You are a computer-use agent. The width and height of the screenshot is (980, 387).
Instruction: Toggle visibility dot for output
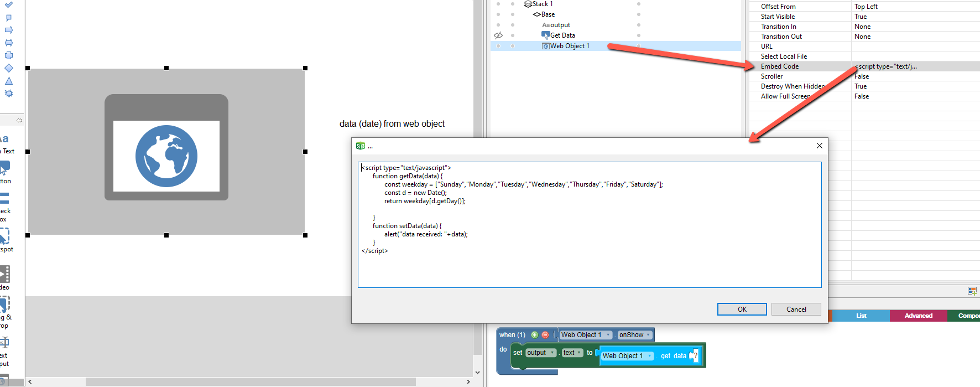coord(498,25)
